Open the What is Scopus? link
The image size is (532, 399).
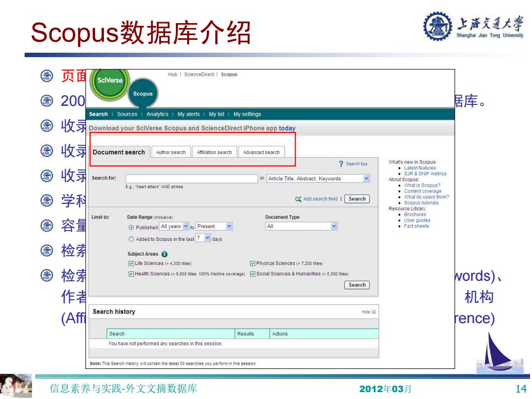tap(422, 186)
